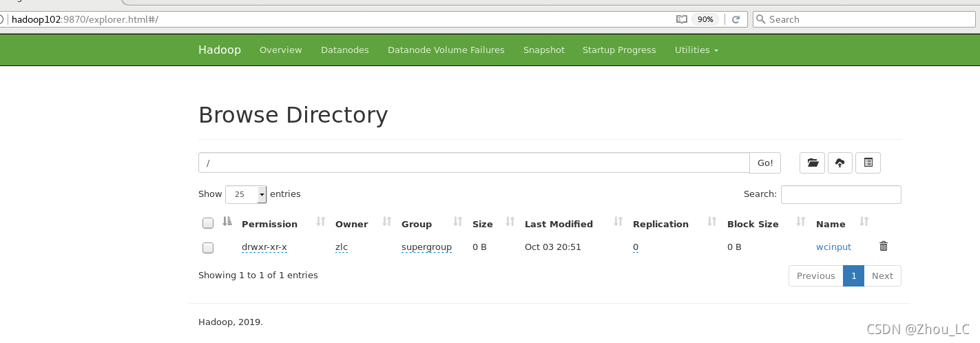
Task: Check the select-all header checkbox
Action: click(x=208, y=223)
